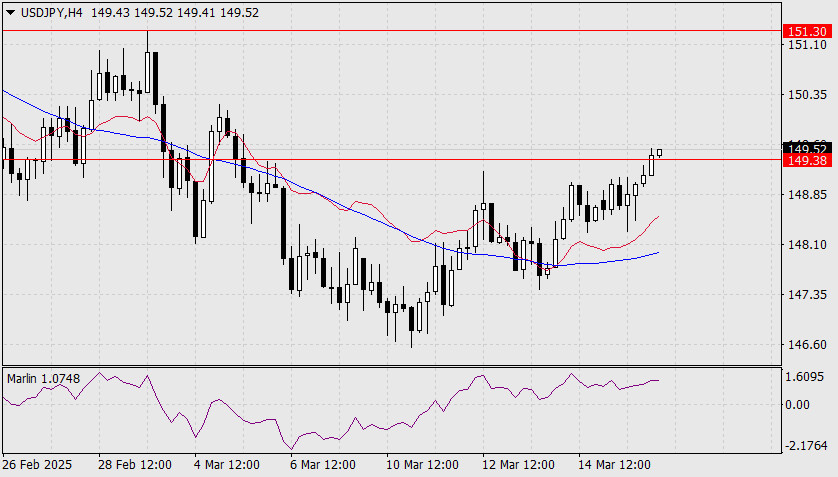Click the red 149.38 price level label
Viewport: 838px width, 477px height.
click(x=807, y=161)
